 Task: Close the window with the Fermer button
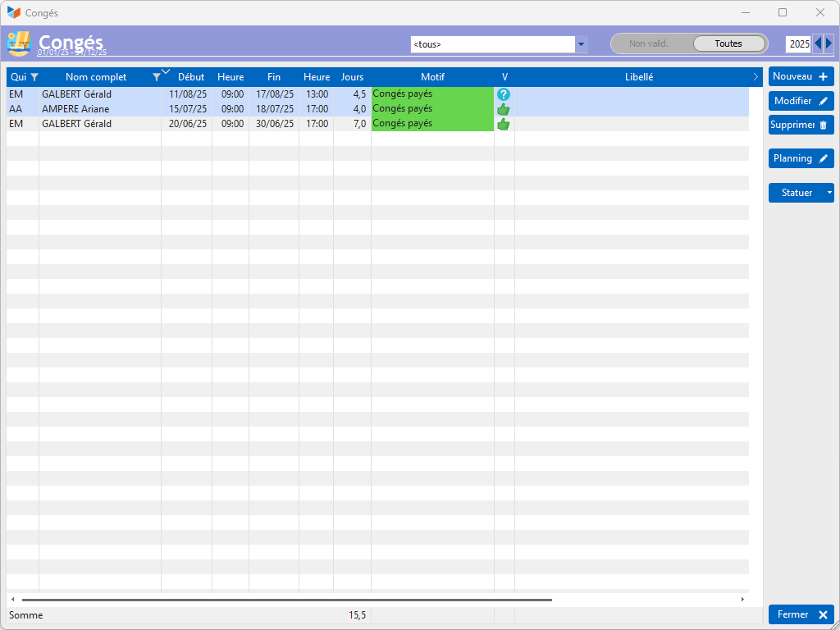pyautogui.click(x=801, y=614)
